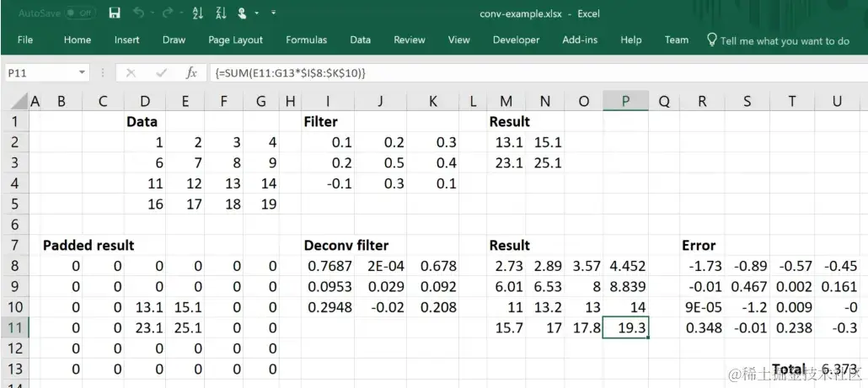Viewport: 868px width, 388px height.
Task: Open the Draw ribbon tab
Action: pos(174,40)
